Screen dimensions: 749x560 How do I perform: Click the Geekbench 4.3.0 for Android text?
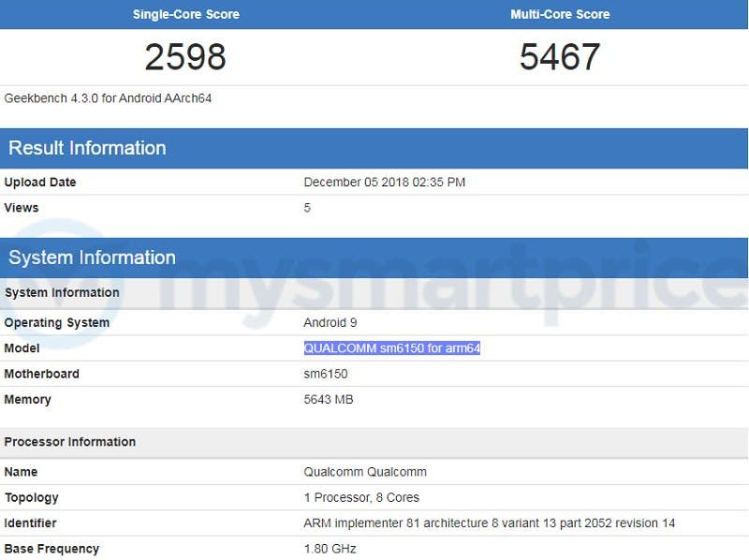[x=108, y=98]
